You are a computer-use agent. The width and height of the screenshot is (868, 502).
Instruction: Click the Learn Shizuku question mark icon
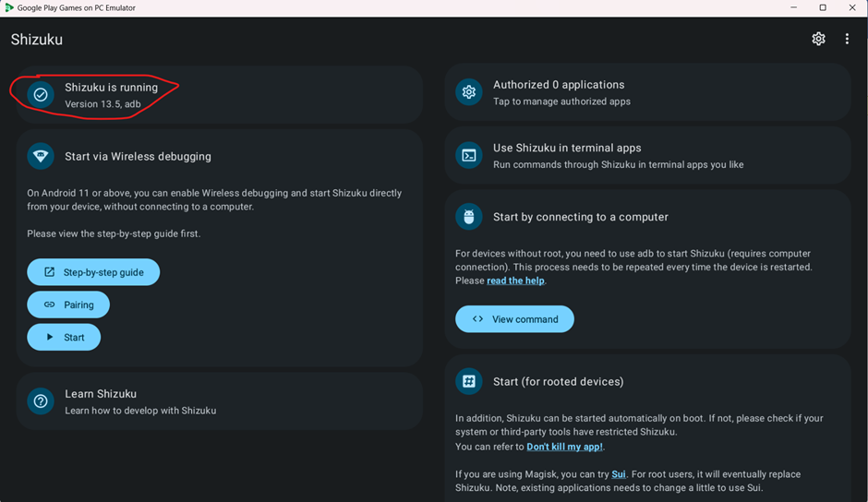pyautogui.click(x=41, y=401)
